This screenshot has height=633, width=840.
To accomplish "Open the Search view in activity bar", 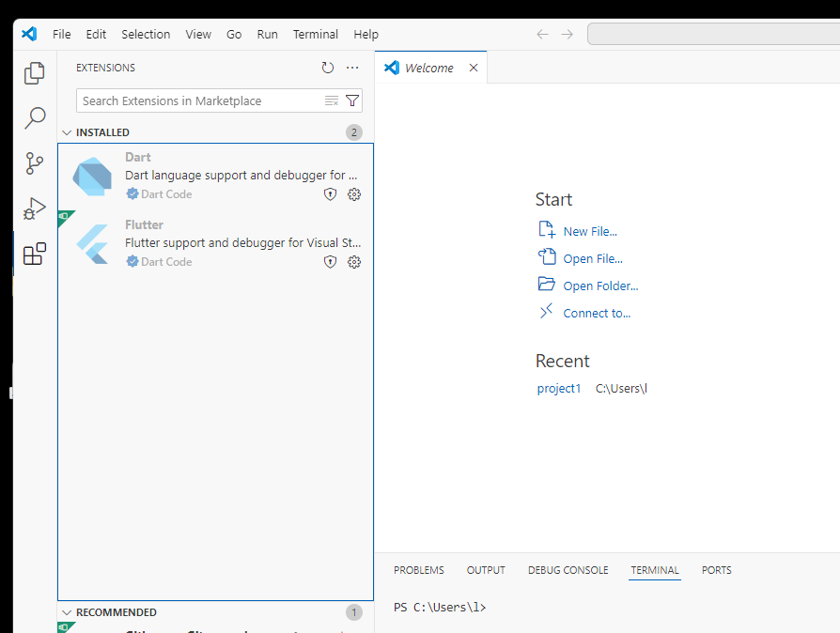I will (x=34, y=117).
